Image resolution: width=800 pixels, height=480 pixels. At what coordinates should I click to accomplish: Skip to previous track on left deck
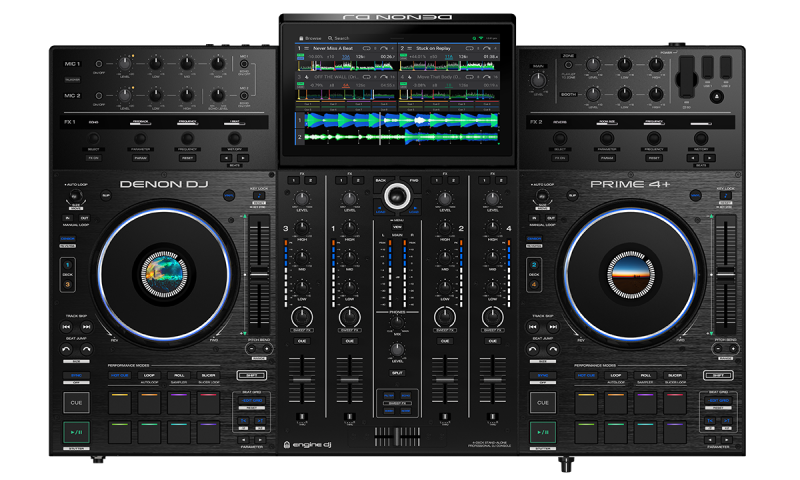coord(66,326)
